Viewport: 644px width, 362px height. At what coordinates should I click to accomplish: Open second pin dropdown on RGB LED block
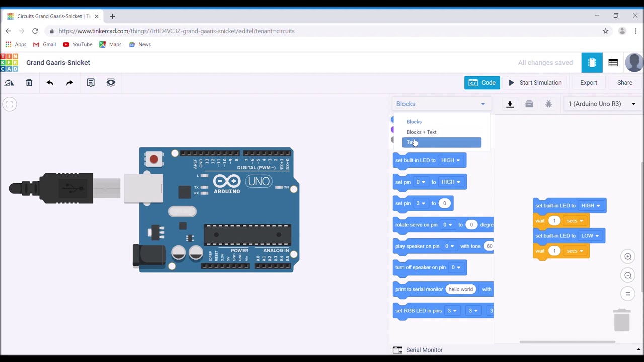[473, 311]
